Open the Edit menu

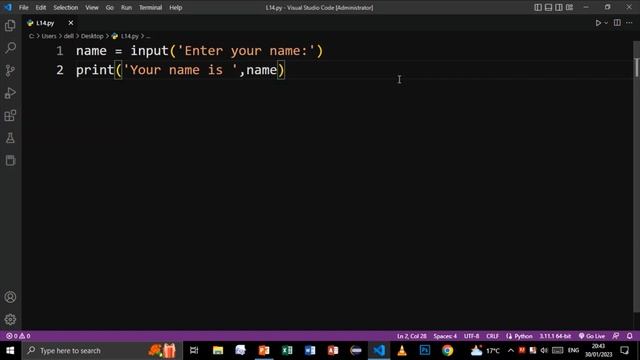tap(40, 7)
